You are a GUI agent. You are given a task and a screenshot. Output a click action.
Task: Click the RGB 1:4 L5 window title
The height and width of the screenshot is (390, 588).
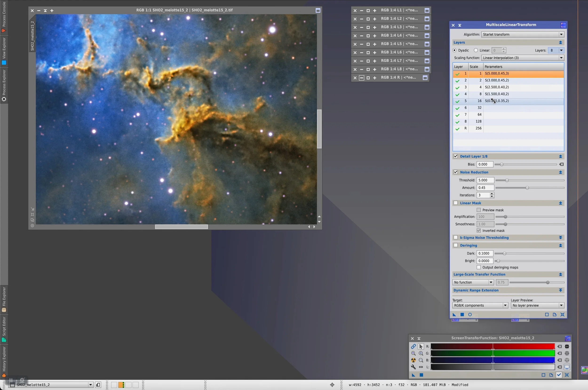[x=399, y=44]
